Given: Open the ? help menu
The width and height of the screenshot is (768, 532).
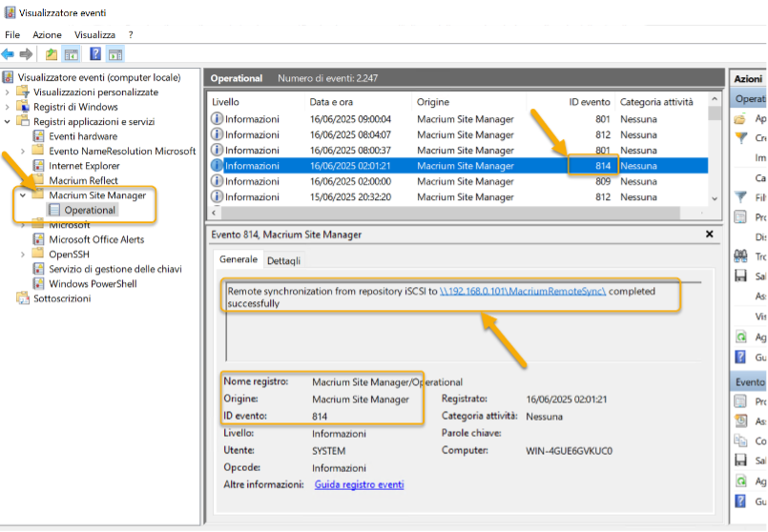Looking at the screenshot, I should [131, 34].
